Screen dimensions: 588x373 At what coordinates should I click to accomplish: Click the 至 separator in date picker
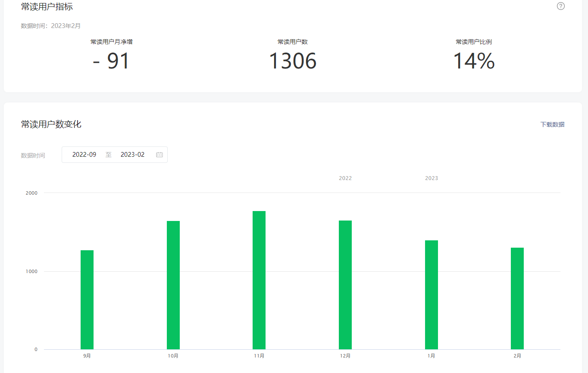109,155
